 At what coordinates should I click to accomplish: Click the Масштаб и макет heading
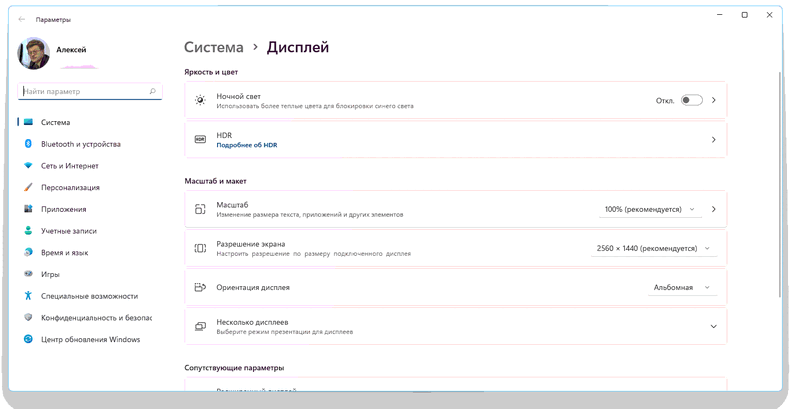(215, 181)
